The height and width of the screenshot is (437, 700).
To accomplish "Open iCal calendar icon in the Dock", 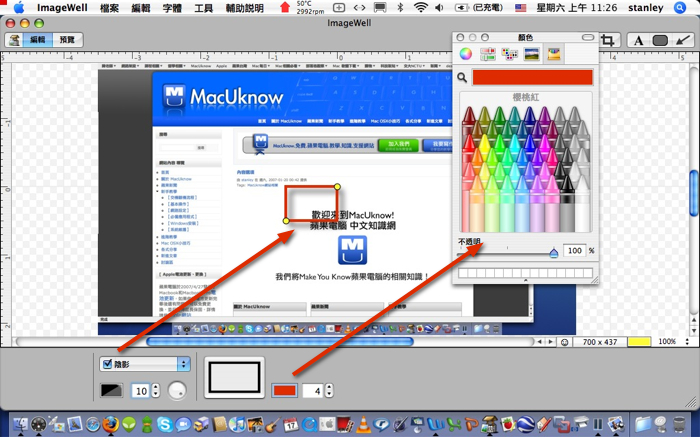I will [x=291, y=424].
